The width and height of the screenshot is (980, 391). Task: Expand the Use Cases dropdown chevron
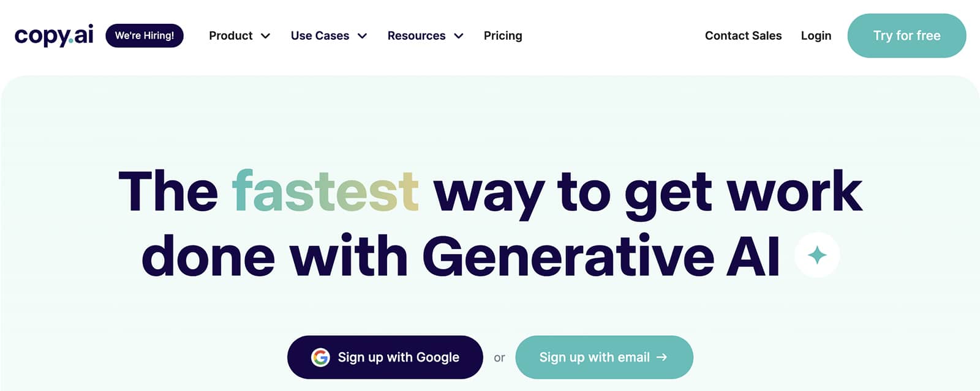click(363, 36)
